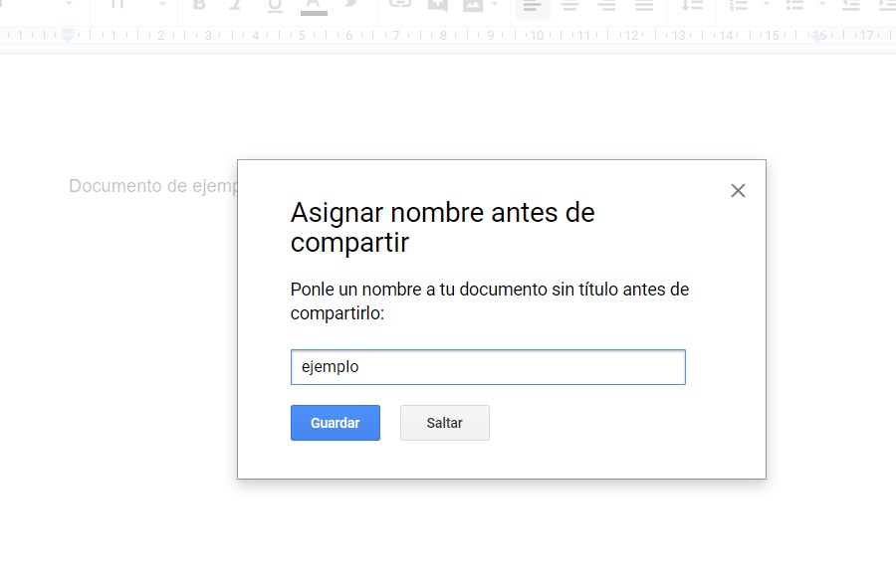Click the document name field containing 'ejemplo'

pyautogui.click(x=488, y=367)
